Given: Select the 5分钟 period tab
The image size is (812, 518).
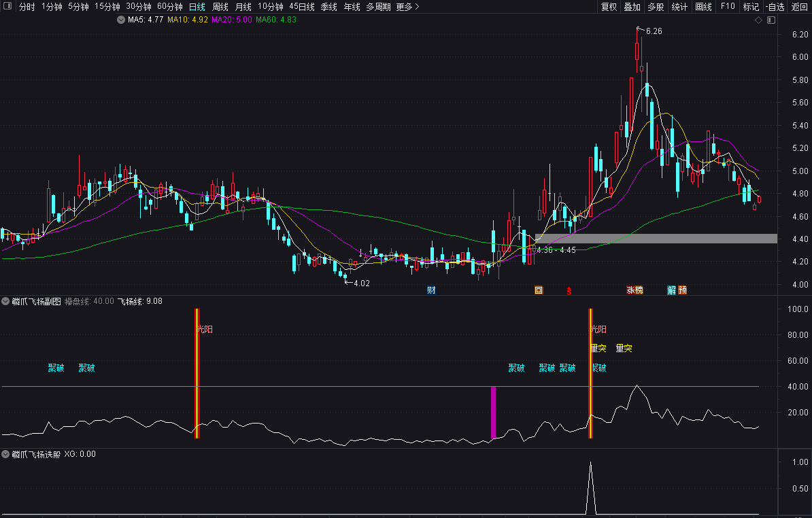Looking at the screenshot, I should [x=78, y=7].
